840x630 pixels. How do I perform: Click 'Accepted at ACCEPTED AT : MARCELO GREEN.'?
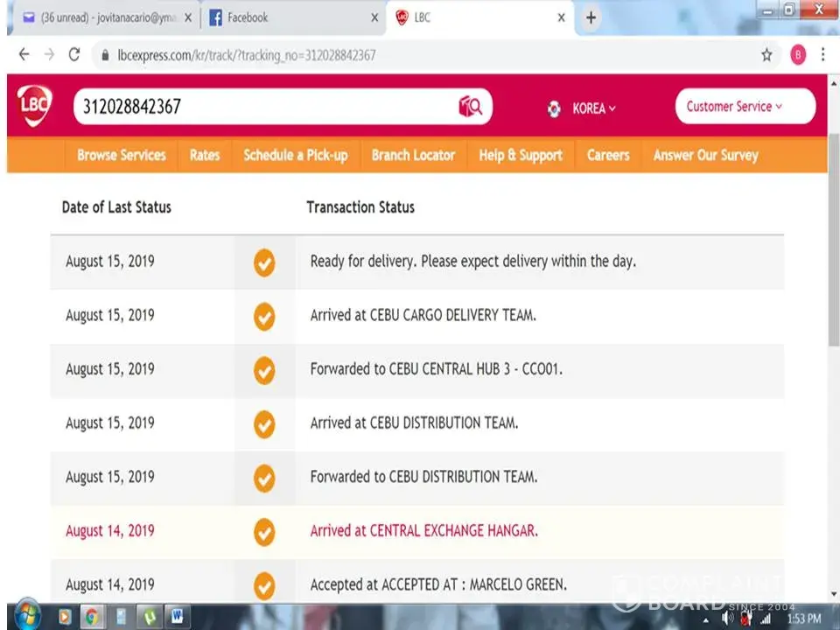click(x=438, y=584)
